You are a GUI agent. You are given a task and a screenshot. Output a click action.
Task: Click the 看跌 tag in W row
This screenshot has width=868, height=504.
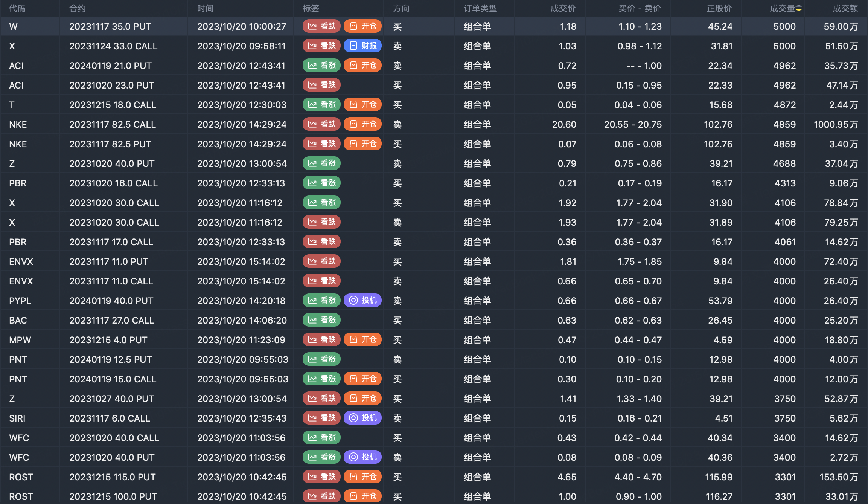tap(321, 26)
